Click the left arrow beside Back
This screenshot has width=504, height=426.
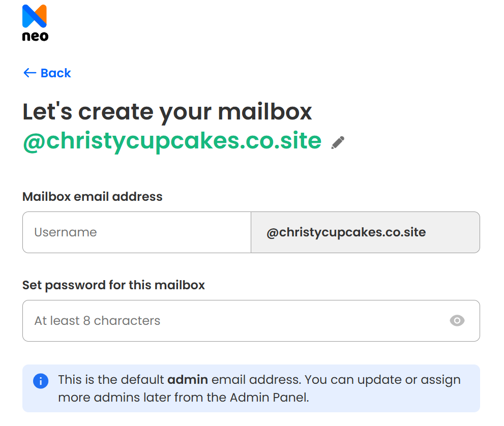click(28, 73)
